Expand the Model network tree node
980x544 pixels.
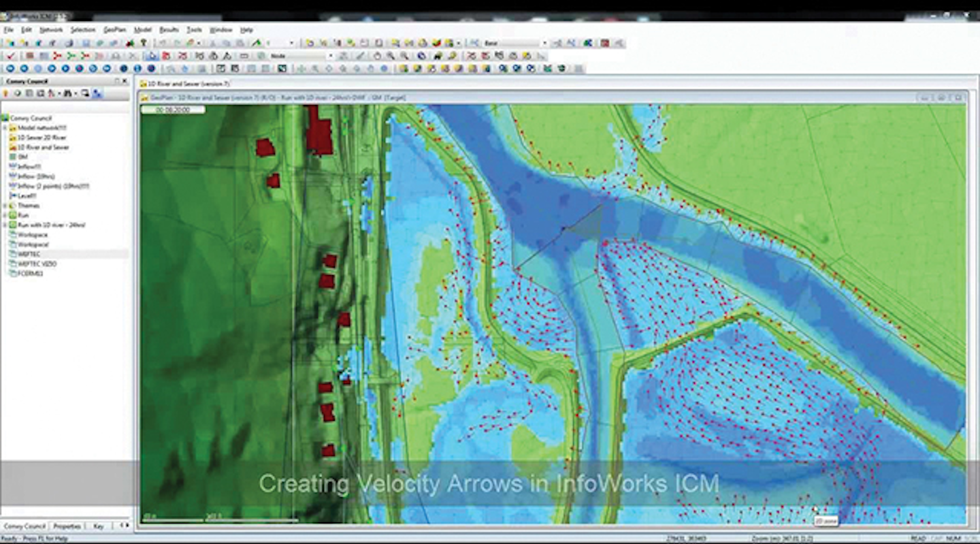[5, 128]
